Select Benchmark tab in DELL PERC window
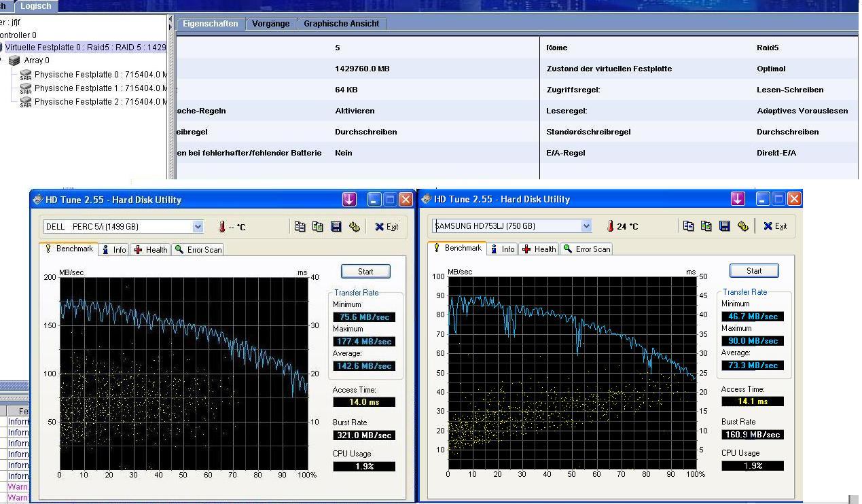 (x=69, y=249)
